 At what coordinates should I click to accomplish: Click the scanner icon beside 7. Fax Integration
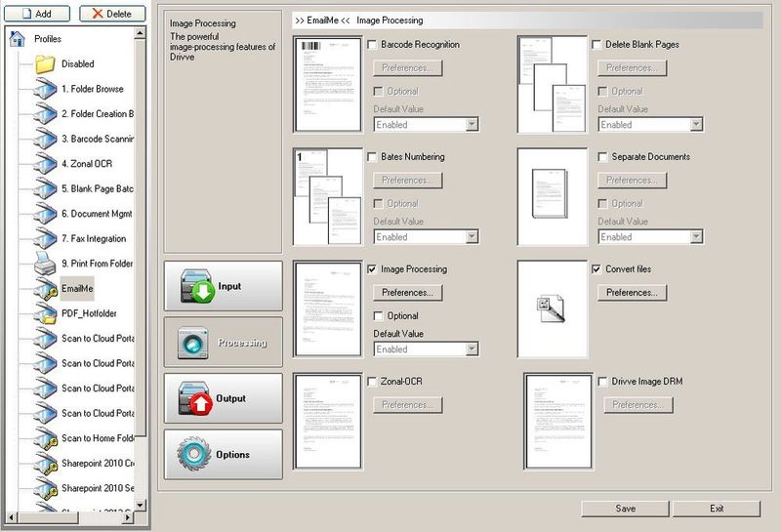coord(45,238)
